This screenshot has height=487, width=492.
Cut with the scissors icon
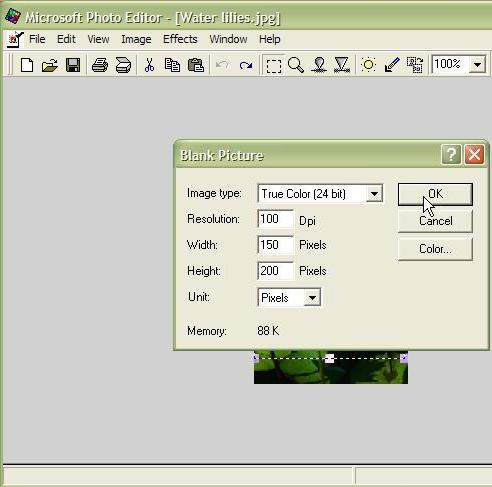tap(149, 65)
